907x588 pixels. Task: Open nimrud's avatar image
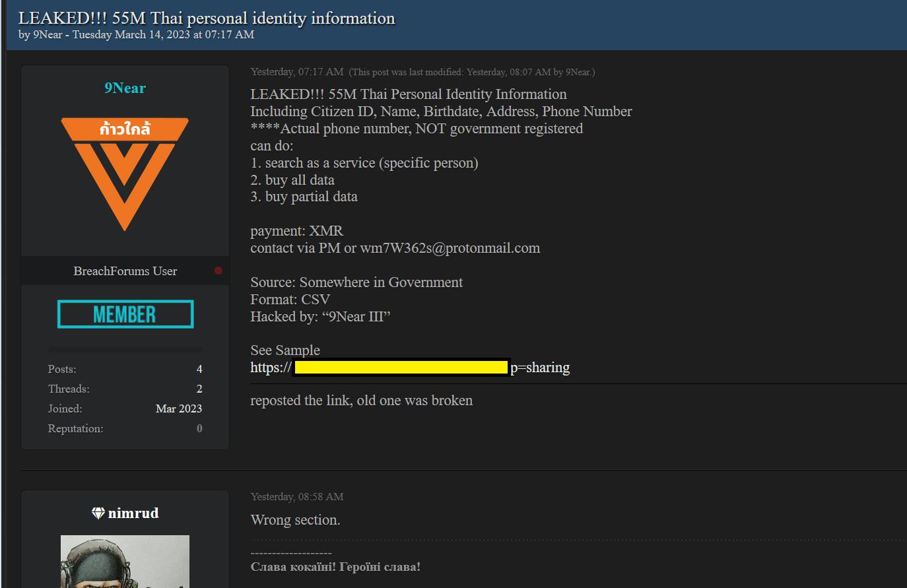coord(125,561)
